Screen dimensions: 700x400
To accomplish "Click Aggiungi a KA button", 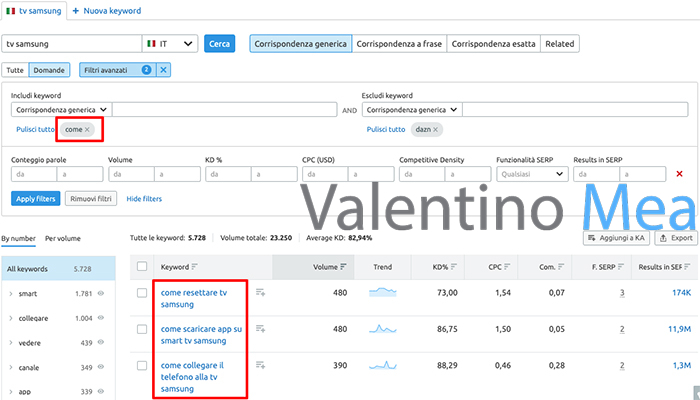I will click(x=617, y=238).
